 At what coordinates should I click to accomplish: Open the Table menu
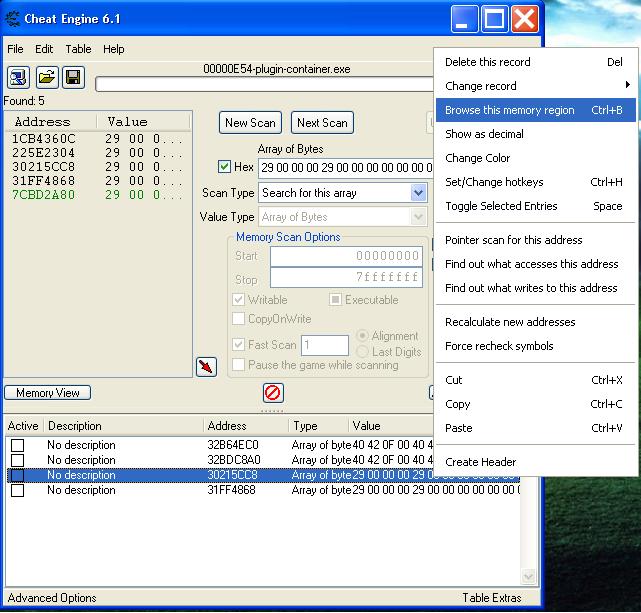(78, 49)
